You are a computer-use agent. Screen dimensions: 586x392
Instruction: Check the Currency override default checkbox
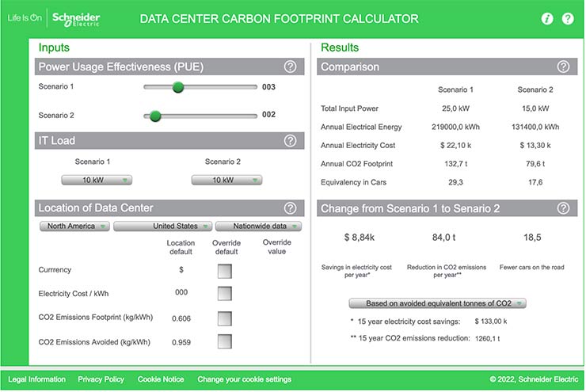[x=226, y=271]
